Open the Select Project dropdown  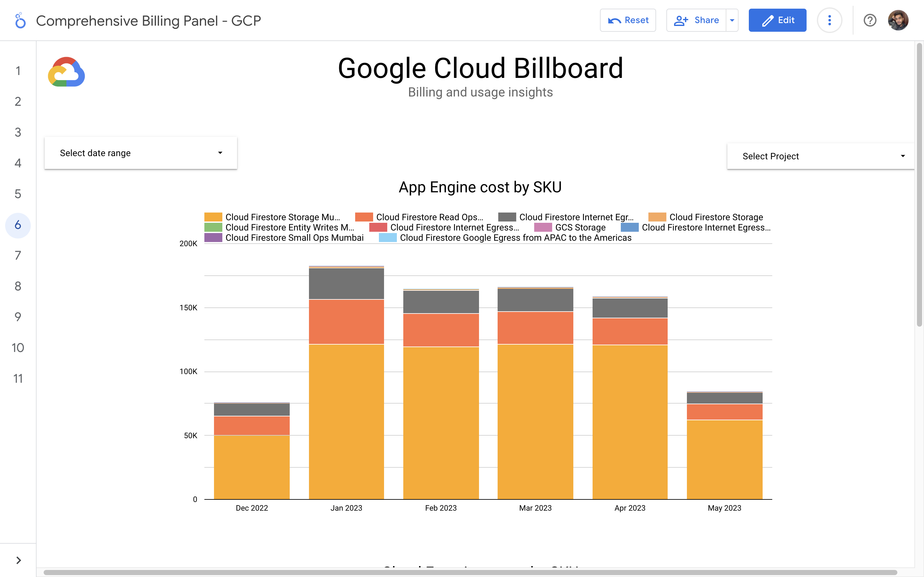(x=820, y=156)
